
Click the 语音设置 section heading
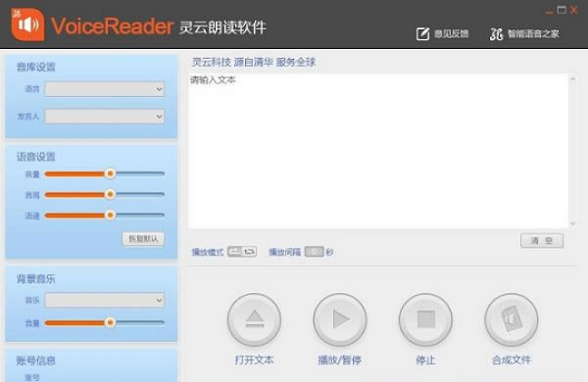[x=36, y=157]
